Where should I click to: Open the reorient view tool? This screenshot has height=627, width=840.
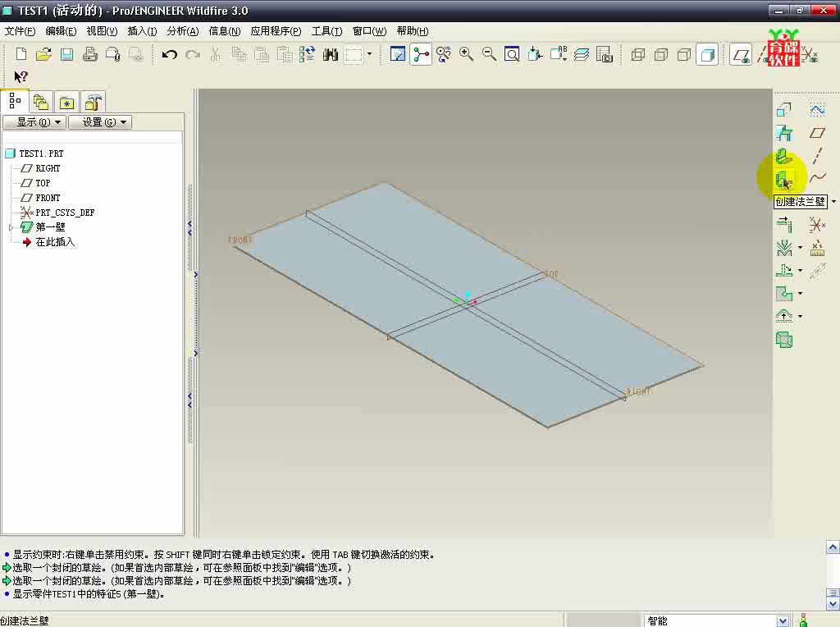pos(535,54)
